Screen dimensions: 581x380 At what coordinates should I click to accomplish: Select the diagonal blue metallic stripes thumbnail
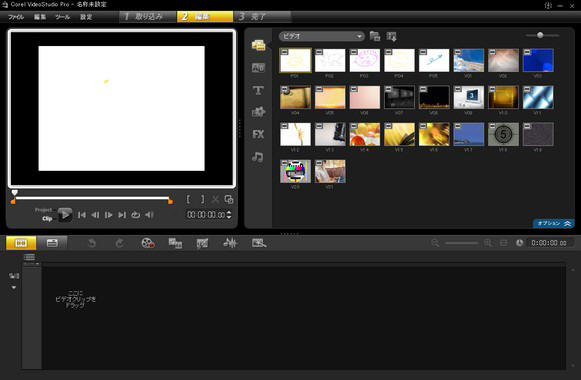[538, 97]
